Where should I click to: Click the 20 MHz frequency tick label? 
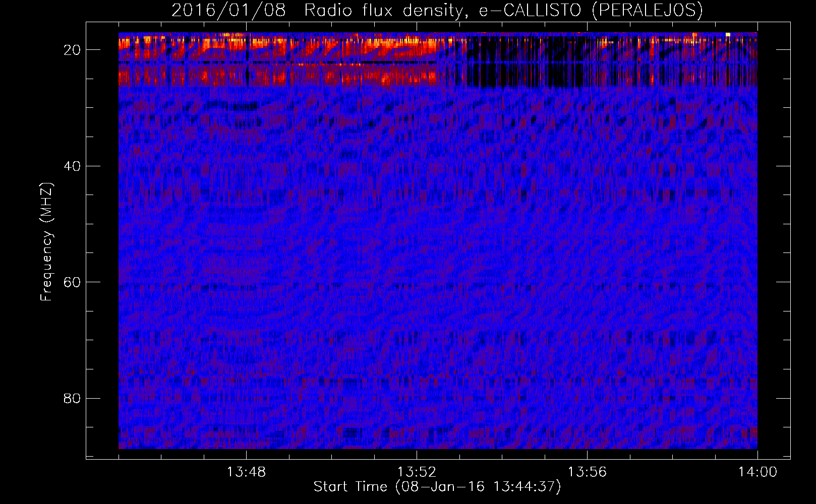[x=72, y=50]
